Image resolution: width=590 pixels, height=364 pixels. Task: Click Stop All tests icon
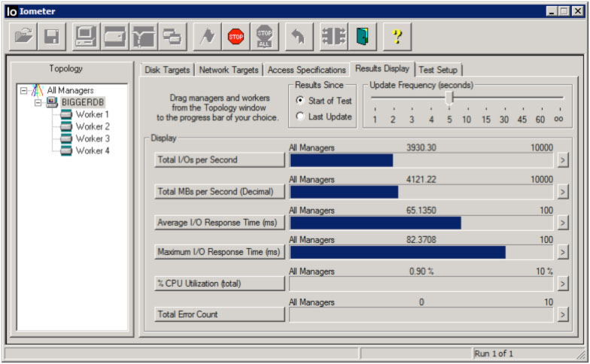264,36
